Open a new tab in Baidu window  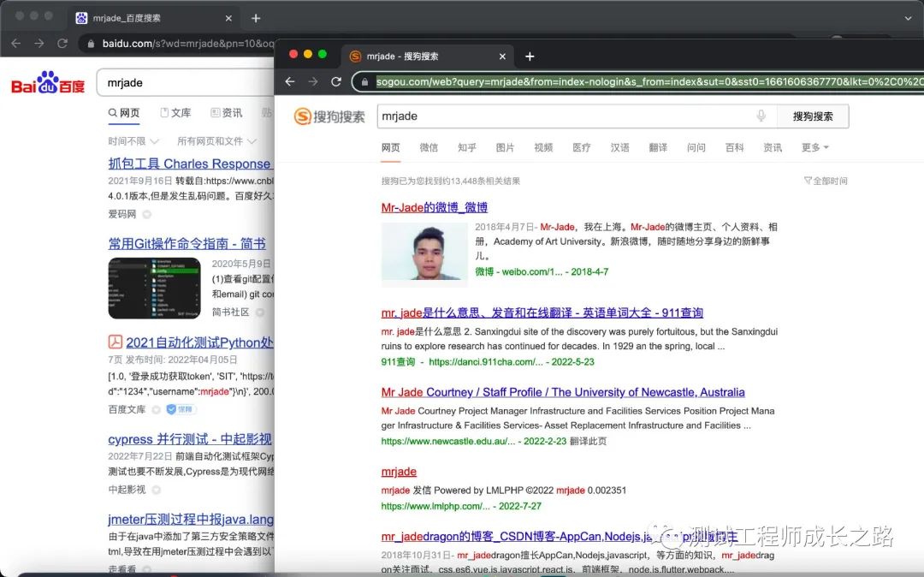coord(255,18)
